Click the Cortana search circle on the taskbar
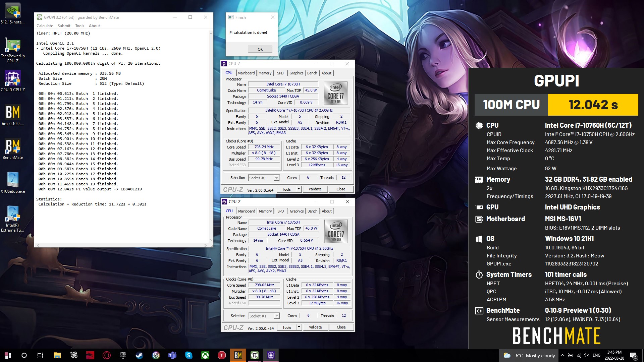The width and height of the screenshot is (644, 362). [x=24, y=355]
